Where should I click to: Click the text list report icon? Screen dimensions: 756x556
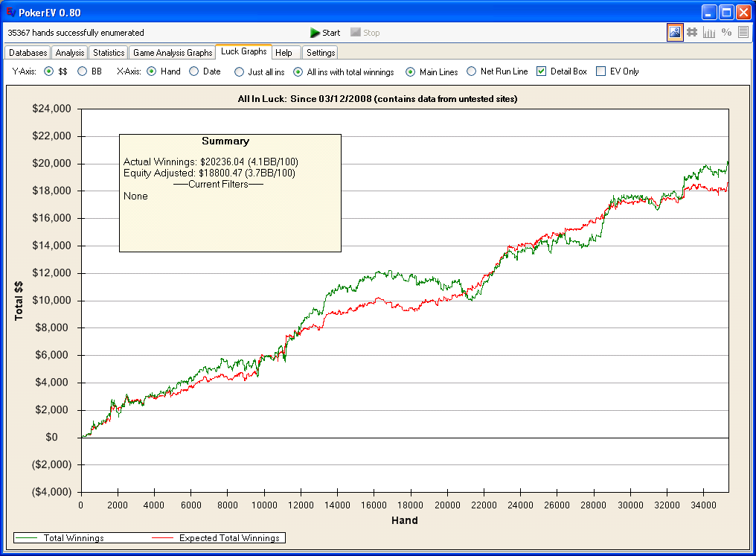click(x=743, y=32)
